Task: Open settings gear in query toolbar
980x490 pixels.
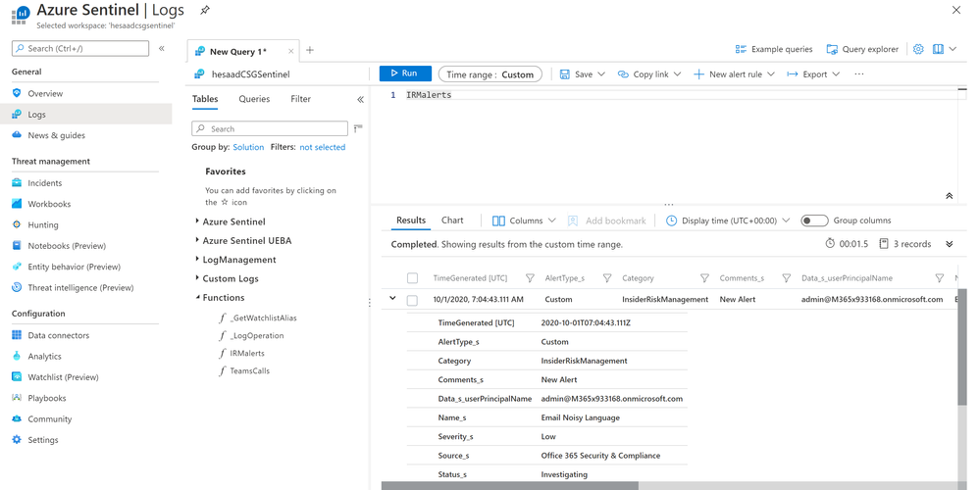Action: tap(918, 49)
